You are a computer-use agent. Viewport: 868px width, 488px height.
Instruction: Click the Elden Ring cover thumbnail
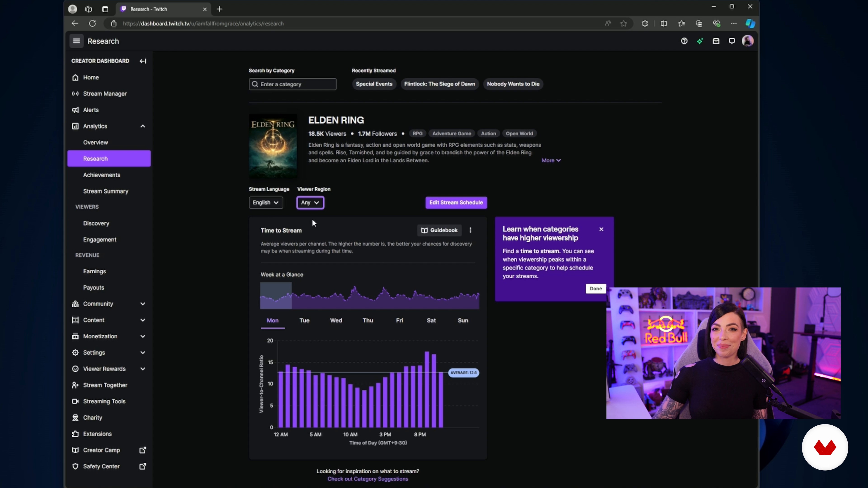tap(273, 146)
